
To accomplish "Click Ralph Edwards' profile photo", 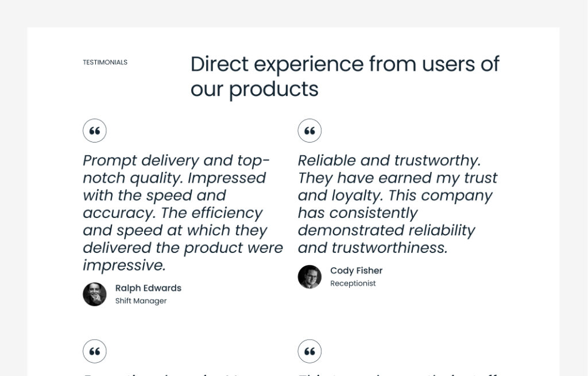I will pos(95,294).
